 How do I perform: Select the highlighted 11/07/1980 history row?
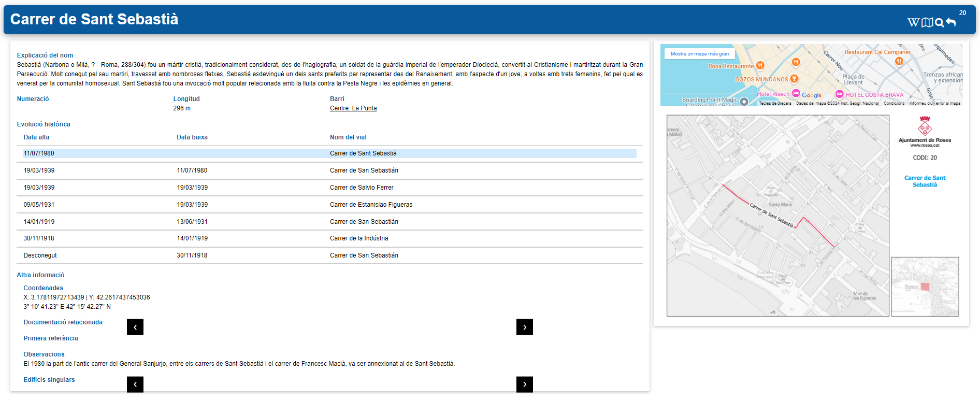[x=329, y=153]
